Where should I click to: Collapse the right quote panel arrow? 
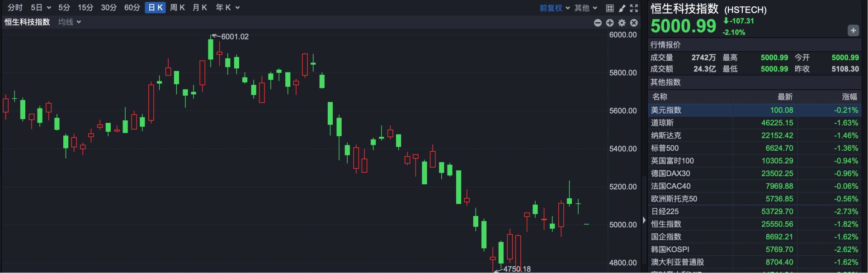pos(644,220)
